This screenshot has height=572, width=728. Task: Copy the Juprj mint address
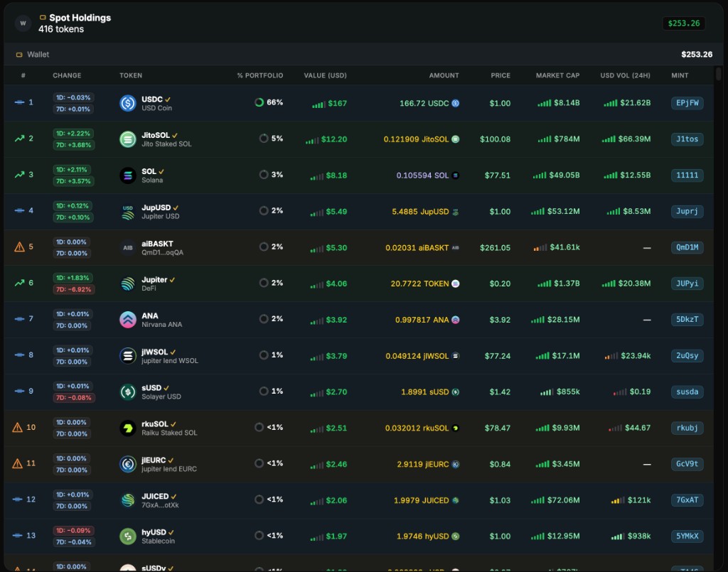(x=687, y=212)
